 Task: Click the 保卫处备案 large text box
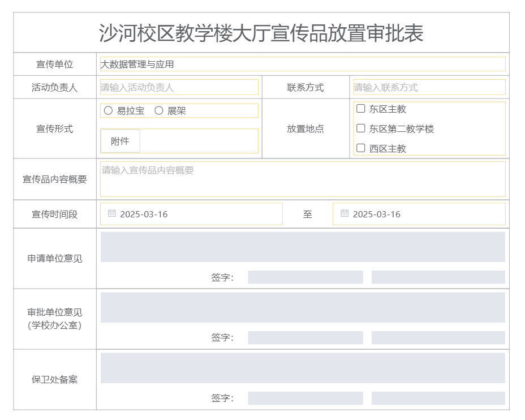(x=302, y=368)
